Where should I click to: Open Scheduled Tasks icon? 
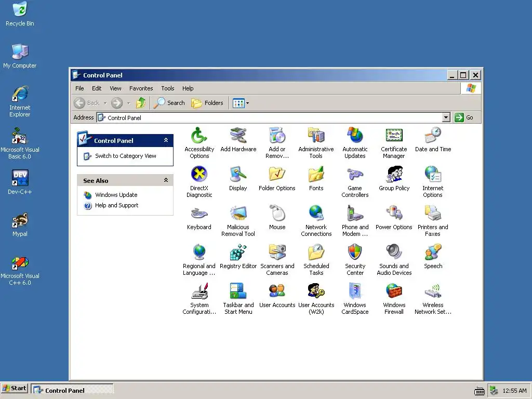point(316,252)
